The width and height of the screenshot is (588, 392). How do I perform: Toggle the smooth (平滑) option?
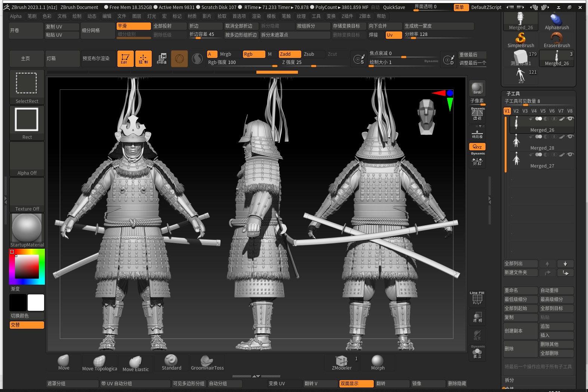[133, 26]
